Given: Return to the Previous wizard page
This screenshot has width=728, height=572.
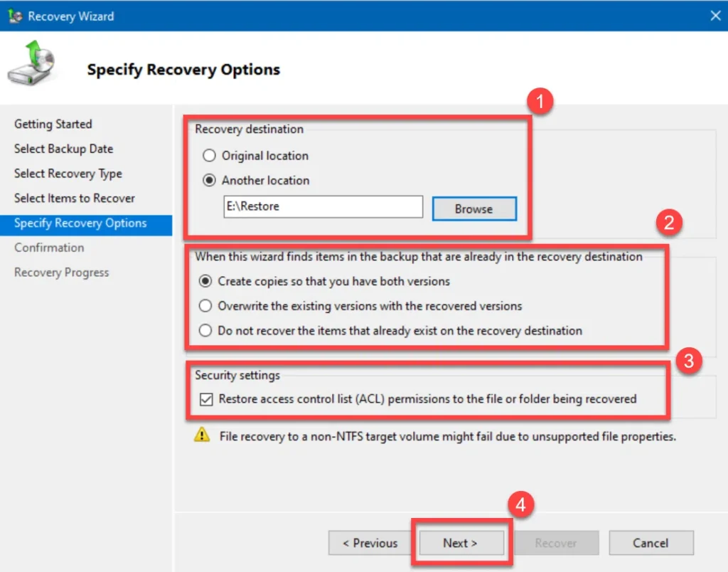Looking at the screenshot, I should 370,543.
